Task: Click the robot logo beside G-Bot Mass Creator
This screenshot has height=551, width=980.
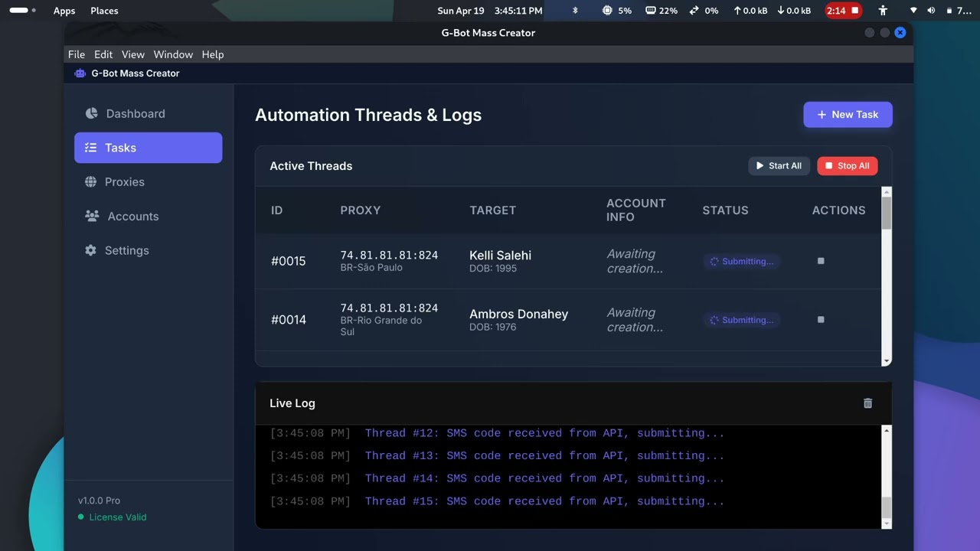Action: coord(80,73)
